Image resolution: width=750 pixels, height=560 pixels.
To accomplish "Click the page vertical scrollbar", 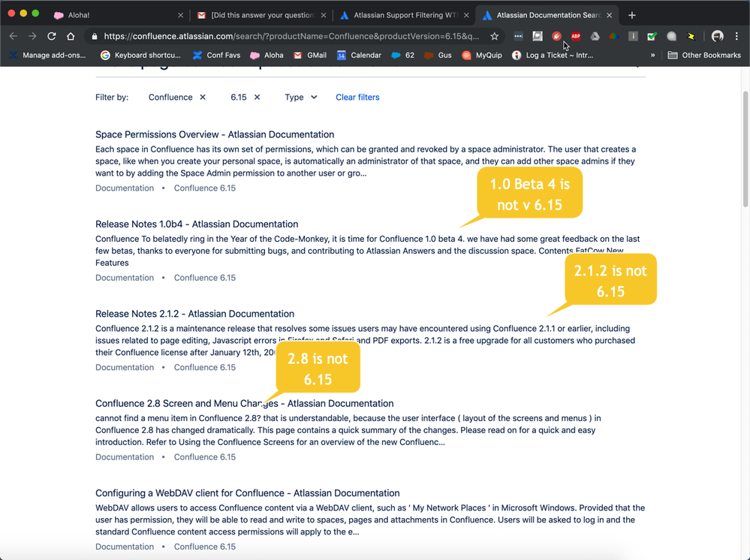I will click(745, 149).
